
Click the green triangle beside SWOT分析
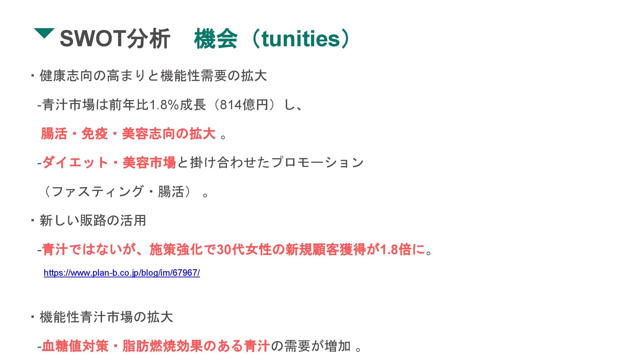point(44,33)
